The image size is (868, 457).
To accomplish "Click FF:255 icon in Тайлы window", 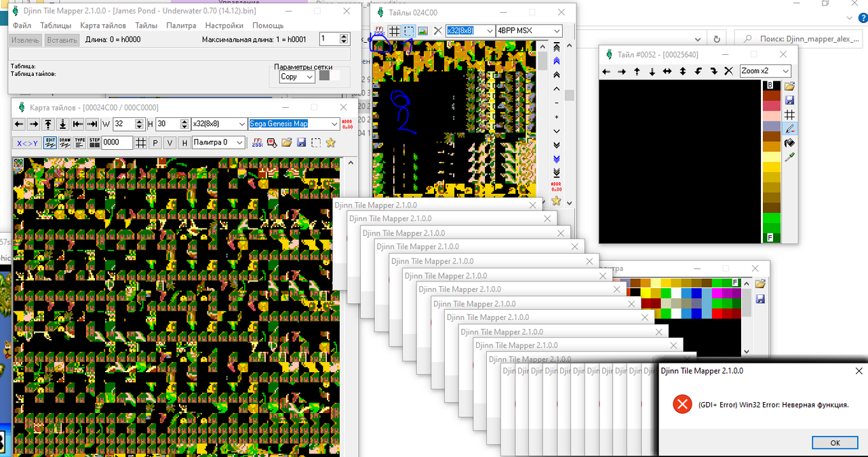I will pos(379,31).
